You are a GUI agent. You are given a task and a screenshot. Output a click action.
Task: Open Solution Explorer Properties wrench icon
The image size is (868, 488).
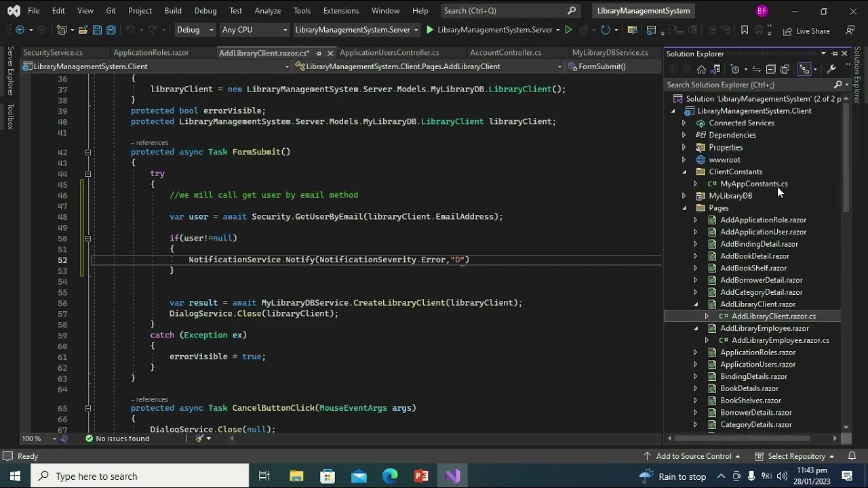(x=831, y=69)
